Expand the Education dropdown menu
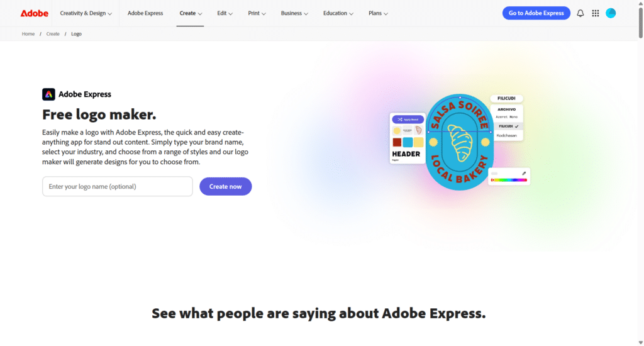The height and width of the screenshot is (346, 644). pyautogui.click(x=338, y=13)
